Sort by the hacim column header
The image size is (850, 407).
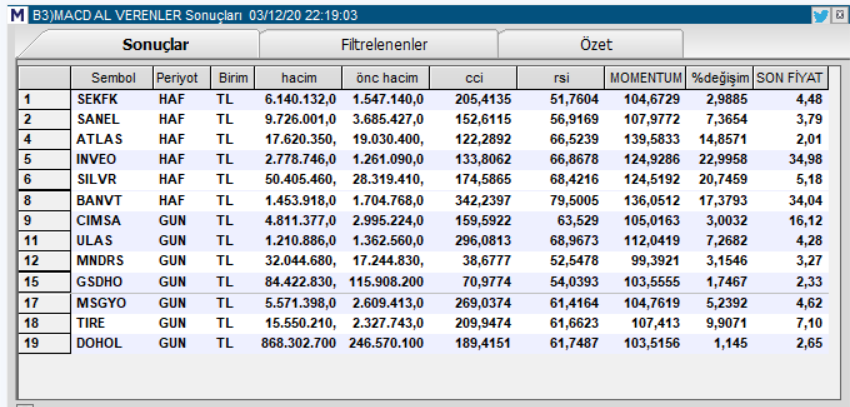[x=299, y=78]
